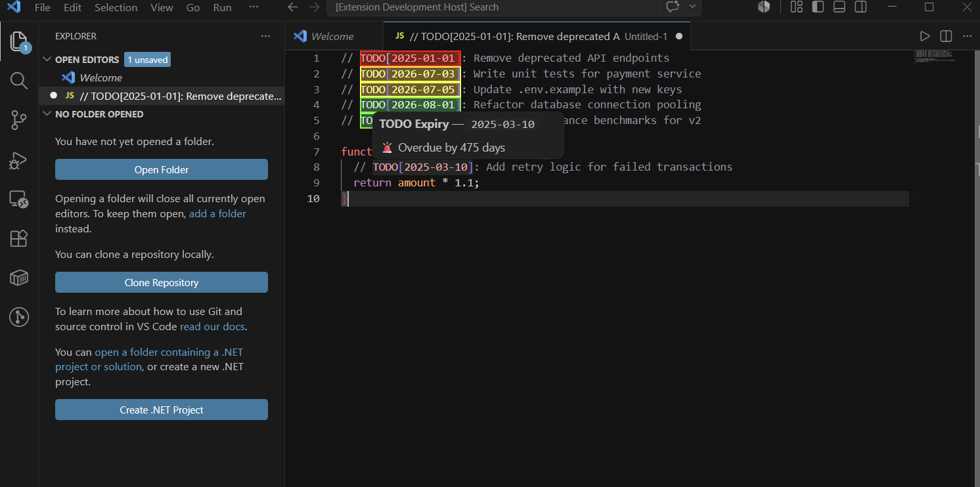Open the Extensions view
980x487 pixels.
click(19, 239)
